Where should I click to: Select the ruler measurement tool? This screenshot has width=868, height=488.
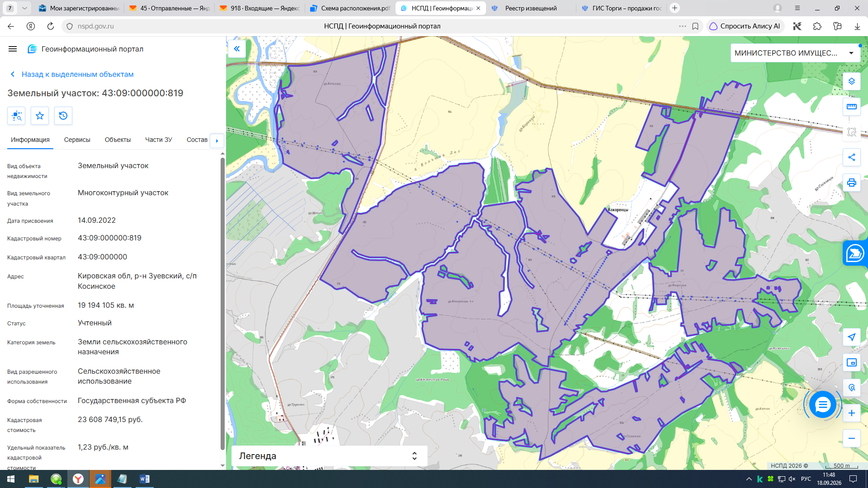coord(852,107)
